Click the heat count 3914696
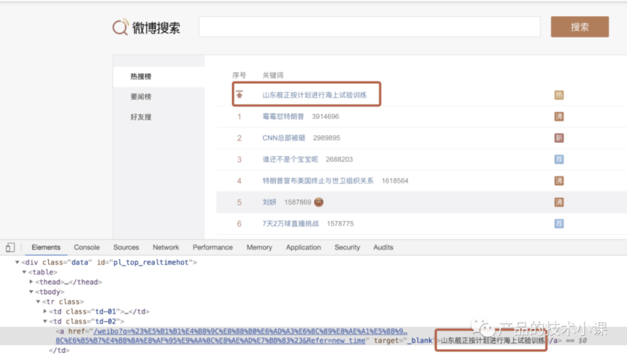 [x=325, y=117]
